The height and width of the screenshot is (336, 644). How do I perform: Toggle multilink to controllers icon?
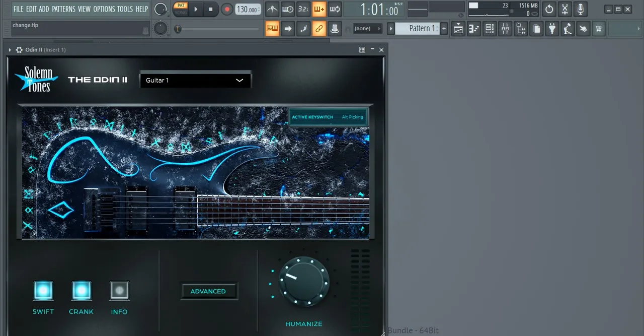[x=319, y=29]
